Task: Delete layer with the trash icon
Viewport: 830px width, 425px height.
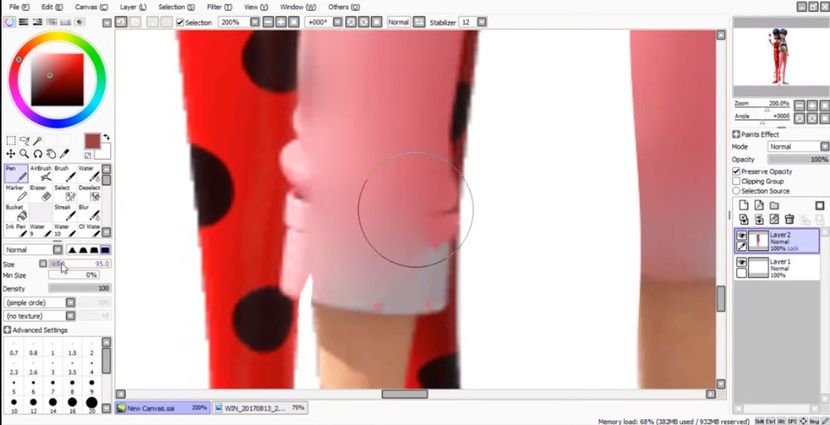Action: click(x=789, y=219)
